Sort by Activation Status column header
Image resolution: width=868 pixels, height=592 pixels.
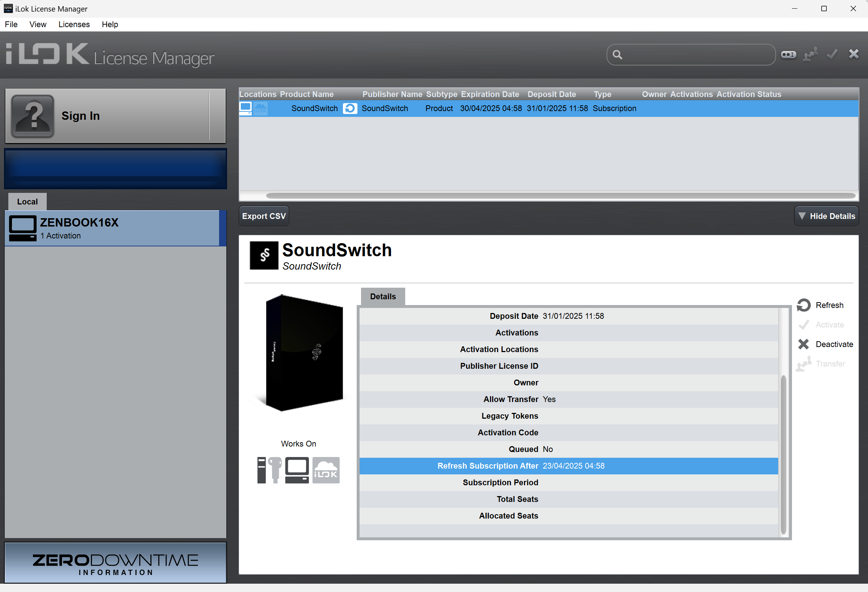click(749, 94)
